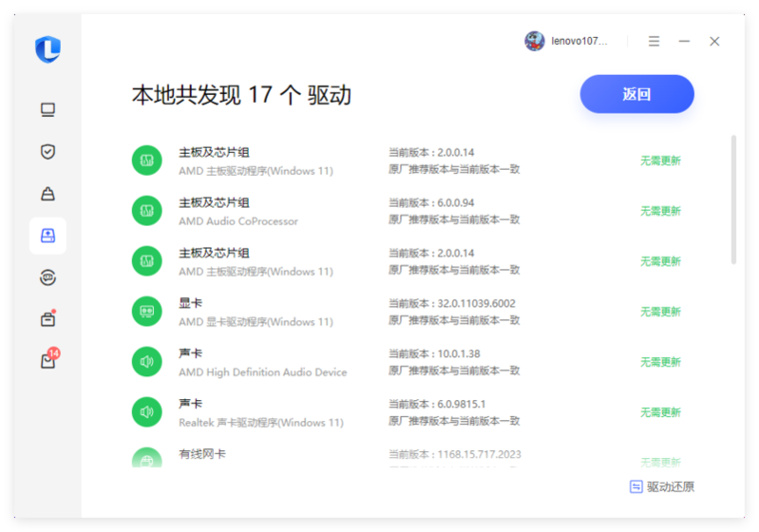
Task: Open the app store icon with 14 badge
Action: pos(47,361)
